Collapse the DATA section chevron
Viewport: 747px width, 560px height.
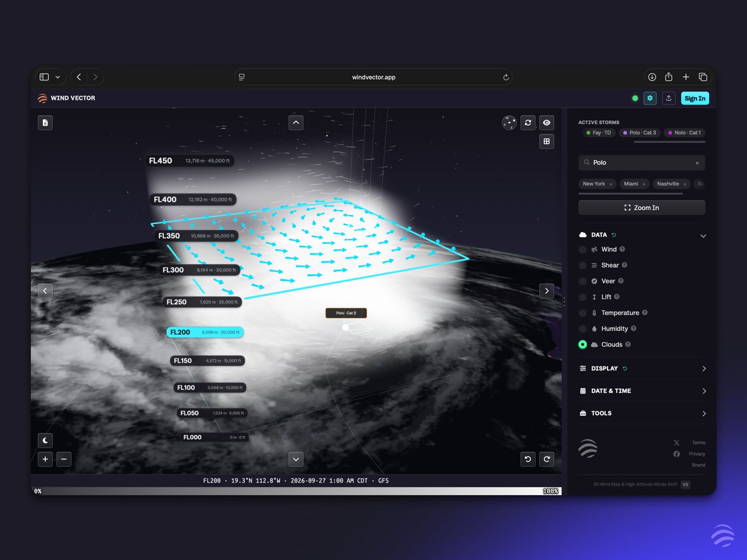(x=703, y=236)
